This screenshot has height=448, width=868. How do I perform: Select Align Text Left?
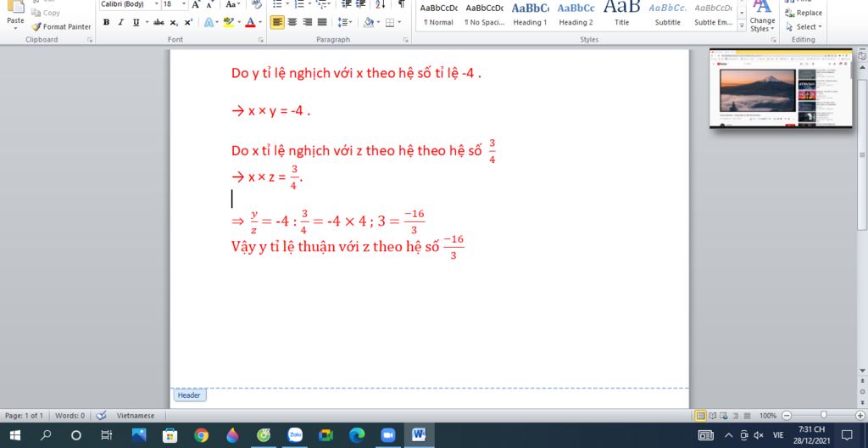point(277,23)
